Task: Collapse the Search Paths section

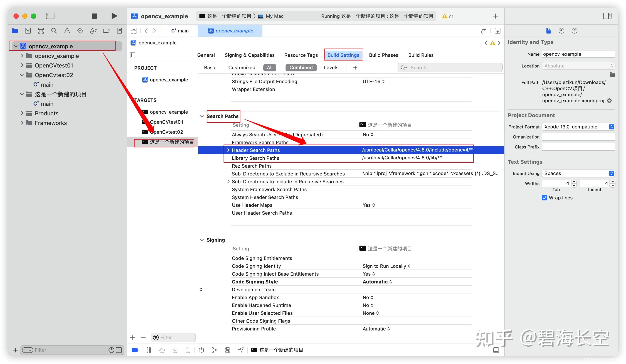Action: click(202, 116)
